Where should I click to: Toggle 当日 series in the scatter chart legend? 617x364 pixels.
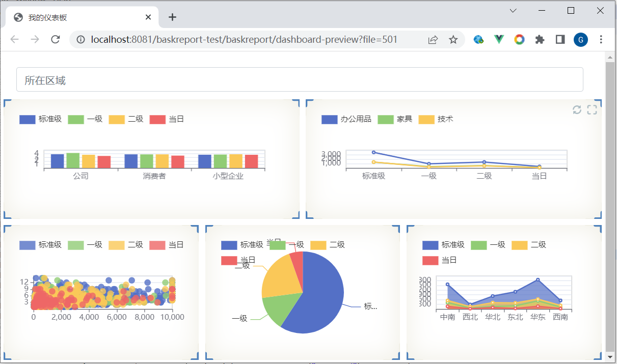(x=166, y=245)
